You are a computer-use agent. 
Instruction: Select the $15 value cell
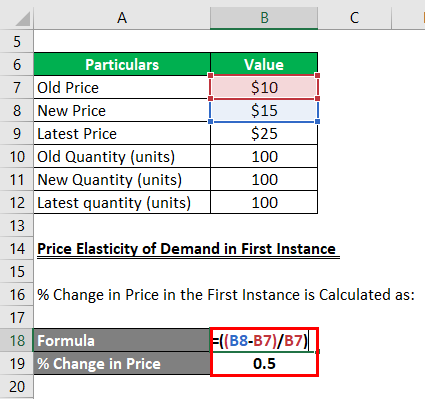(264, 110)
